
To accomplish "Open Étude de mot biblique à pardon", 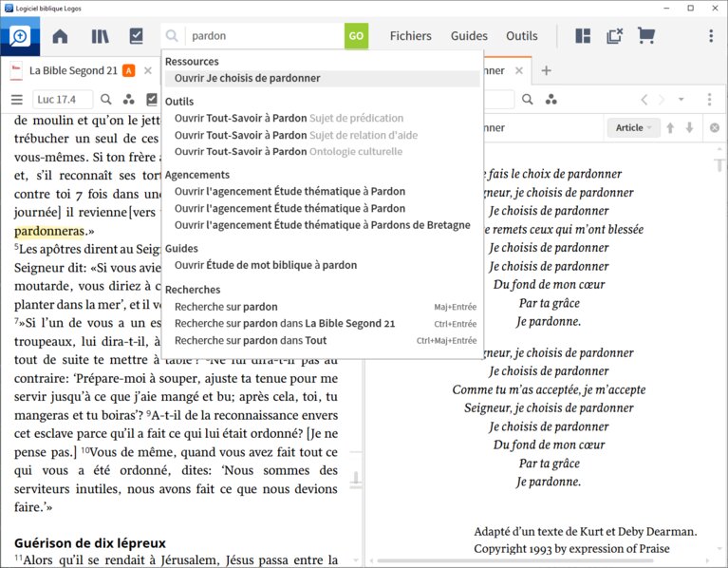I will 322,265.
